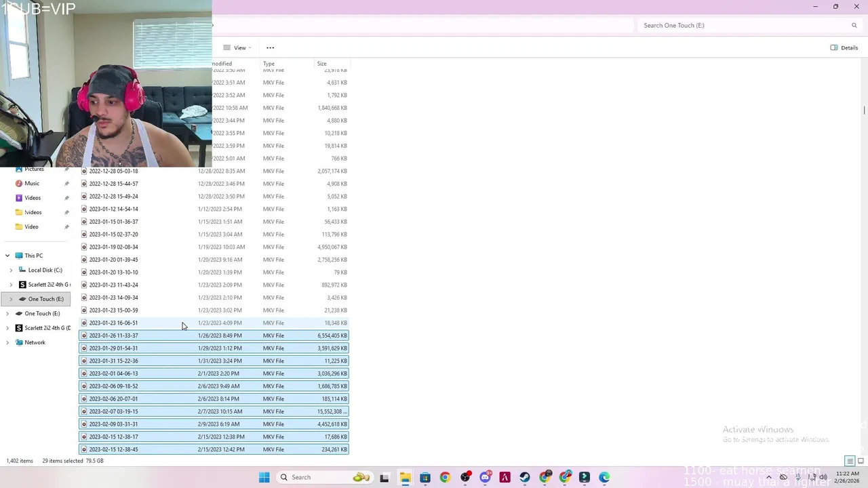Click the search magnifier icon in the search box

854,25
